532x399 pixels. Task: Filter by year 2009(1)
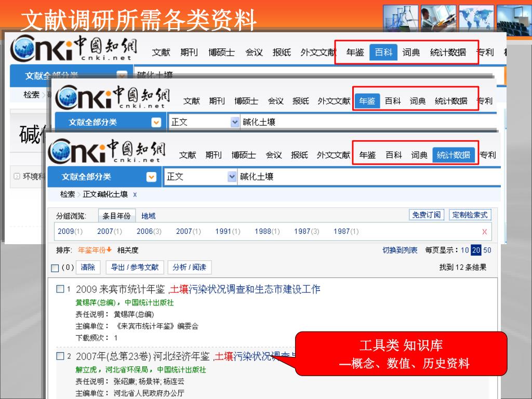pos(70,231)
